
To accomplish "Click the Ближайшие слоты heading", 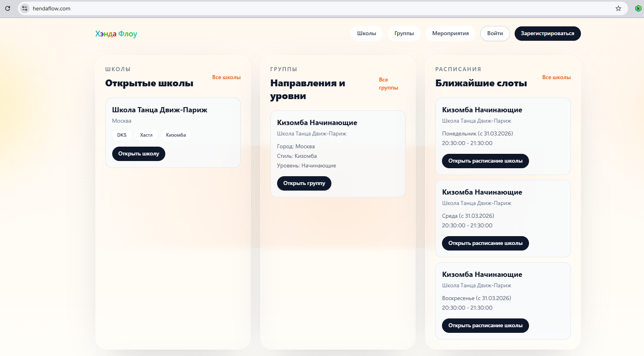I will click(481, 83).
